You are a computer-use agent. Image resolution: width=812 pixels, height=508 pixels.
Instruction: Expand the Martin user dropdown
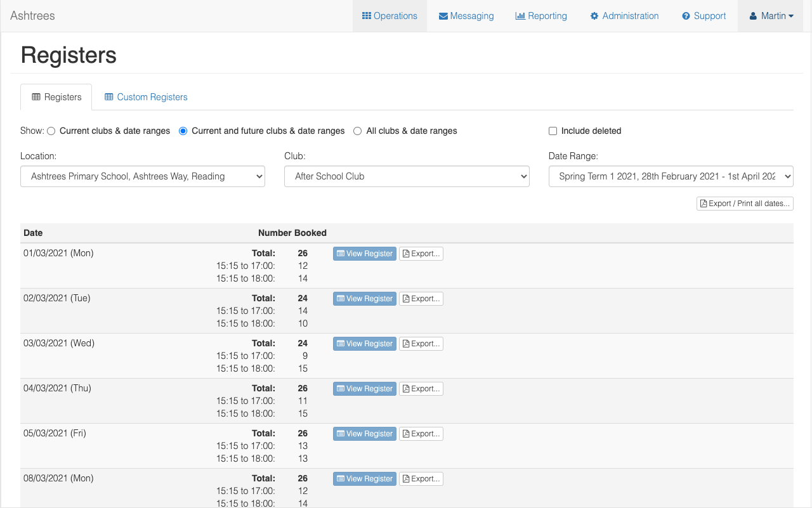click(x=771, y=16)
